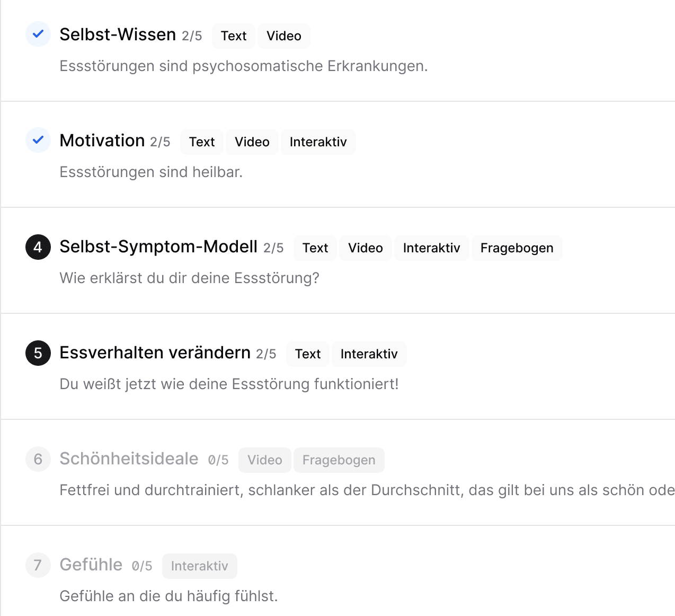675x616 pixels.
Task: Click the number 5 badge beside Essverhalten verändern
Action: coord(38,353)
